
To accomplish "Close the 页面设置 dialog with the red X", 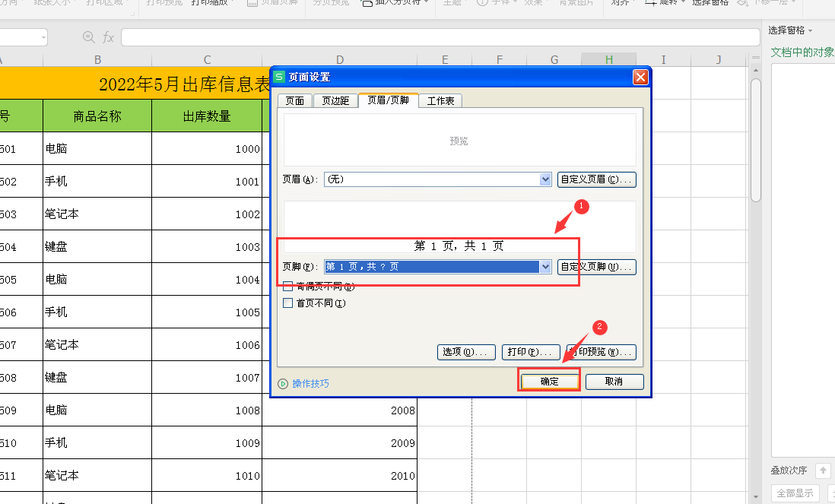I will tap(640, 78).
